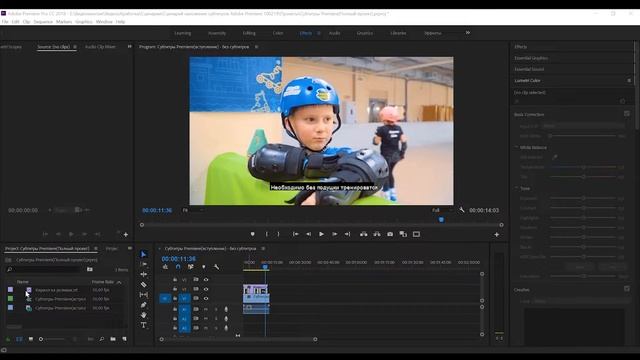Click New Item in Project panel
Screen dimensions: 640x360
point(124,339)
